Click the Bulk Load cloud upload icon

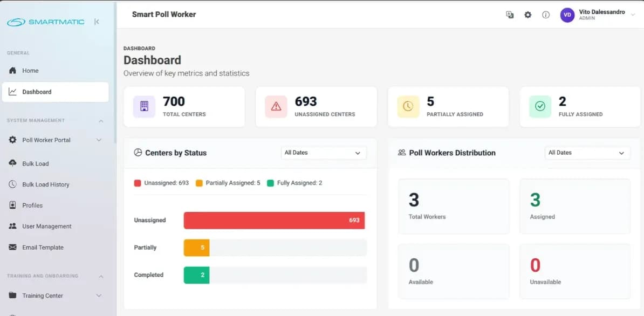point(13,163)
